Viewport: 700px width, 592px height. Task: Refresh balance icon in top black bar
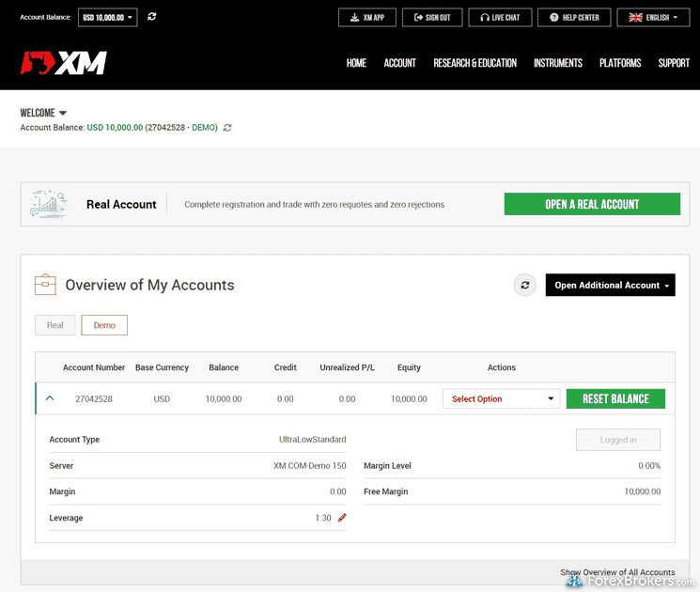click(x=152, y=17)
